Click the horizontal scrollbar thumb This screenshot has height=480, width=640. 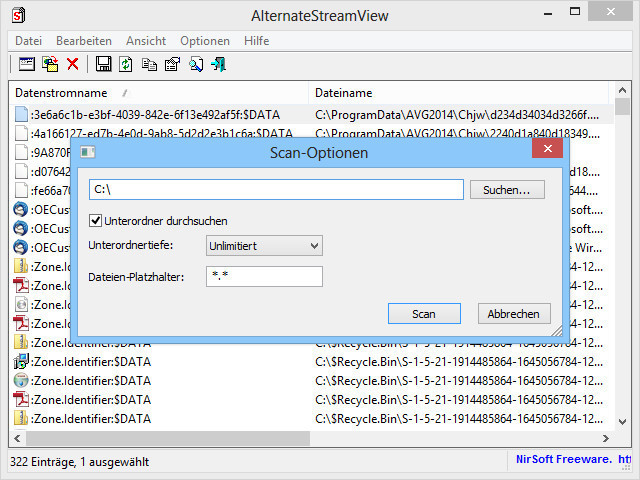[168, 438]
